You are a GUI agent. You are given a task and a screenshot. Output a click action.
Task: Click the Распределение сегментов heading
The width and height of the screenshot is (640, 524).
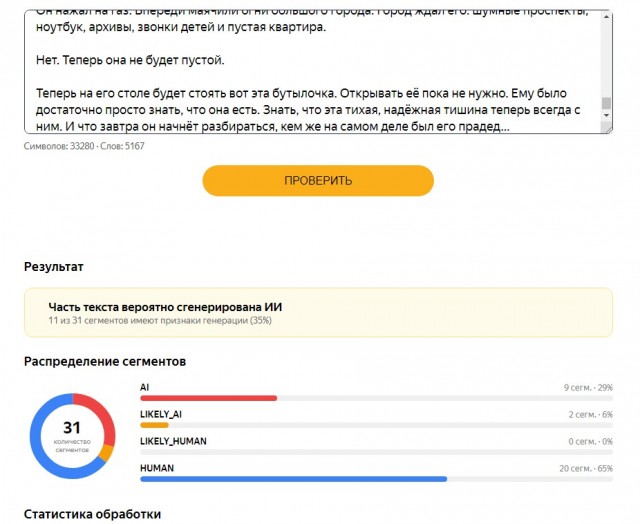[x=105, y=362]
